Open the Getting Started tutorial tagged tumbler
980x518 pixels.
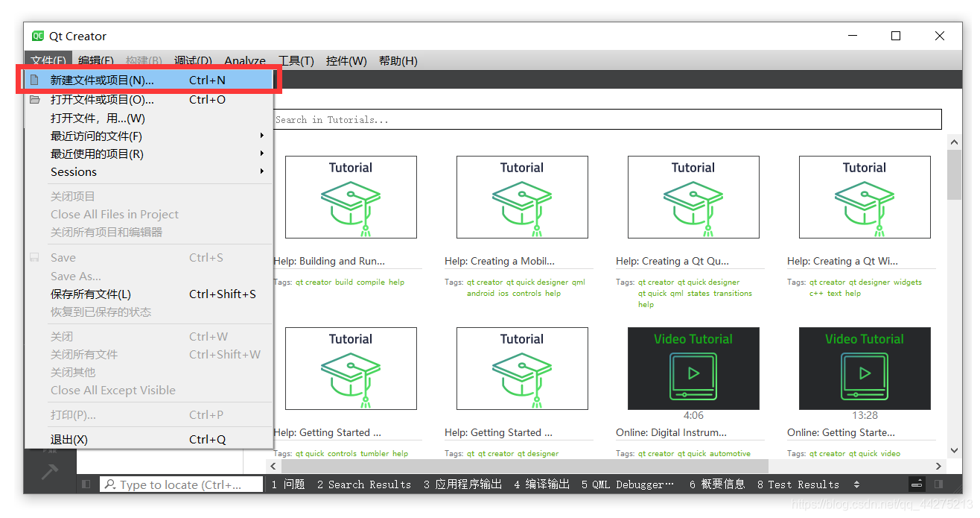coord(351,368)
